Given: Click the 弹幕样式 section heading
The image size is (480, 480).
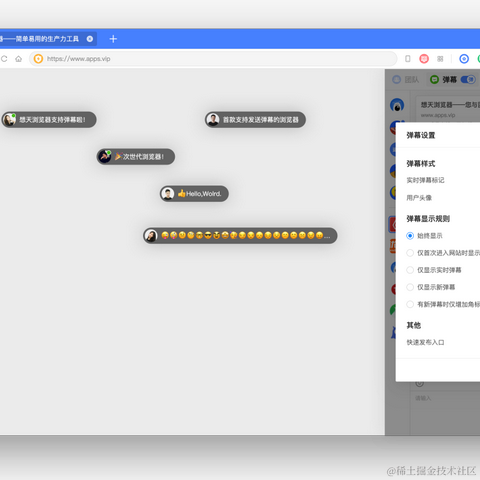Looking at the screenshot, I should click(x=421, y=164).
